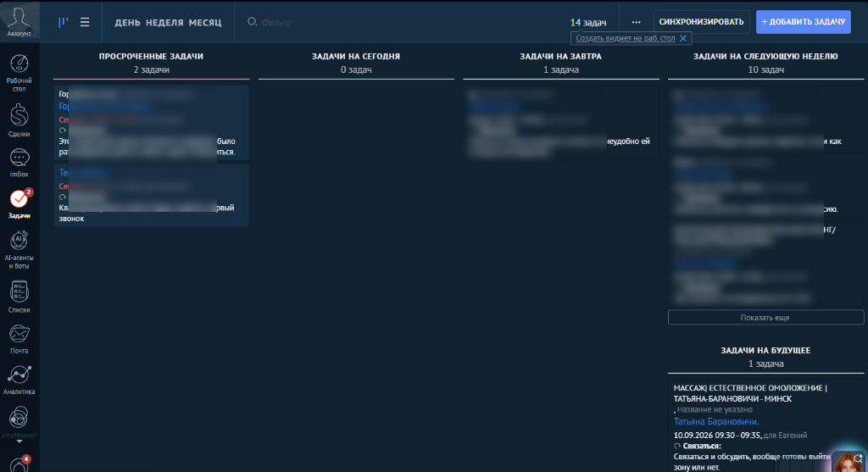Click Создать виджет на раб. стол
The width and height of the screenshot is (868, 472).
pyautogui.click(x=625, y=38)
